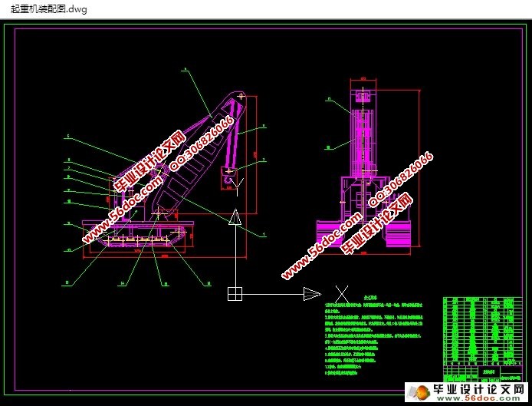Click the UCS origin square marker
This screenshot has width=532, height=406.
(235, 293)
